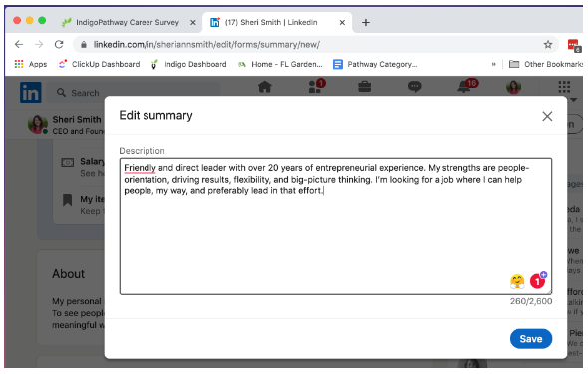Screen dimensions: 588x374
Task: Go back in browser history
Action: tap(19, 45)
